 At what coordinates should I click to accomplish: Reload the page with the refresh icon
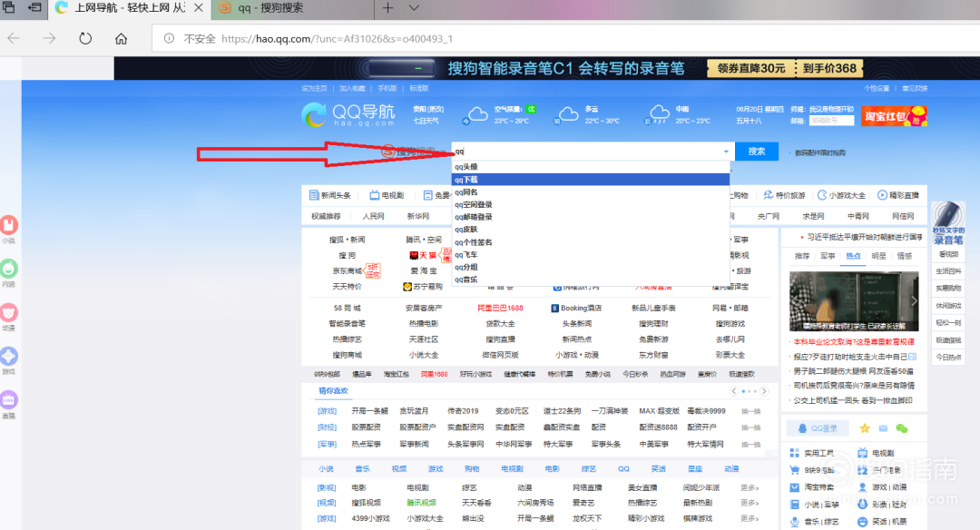tap(85, 39)
